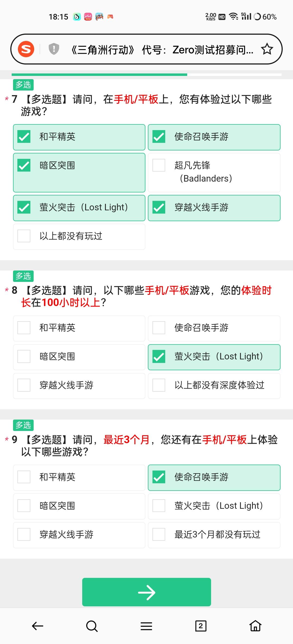
Task: Check 超凡先锋 (Badlanders) option
Action: [x=214, y=173]
